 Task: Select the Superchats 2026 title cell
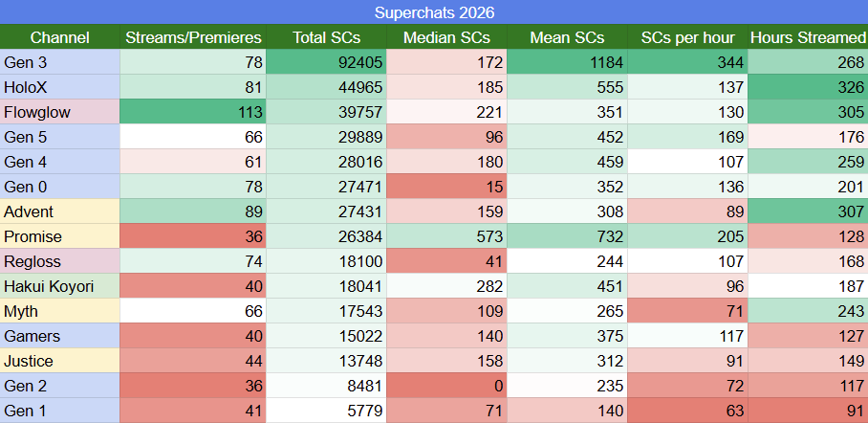coord(434,12)
